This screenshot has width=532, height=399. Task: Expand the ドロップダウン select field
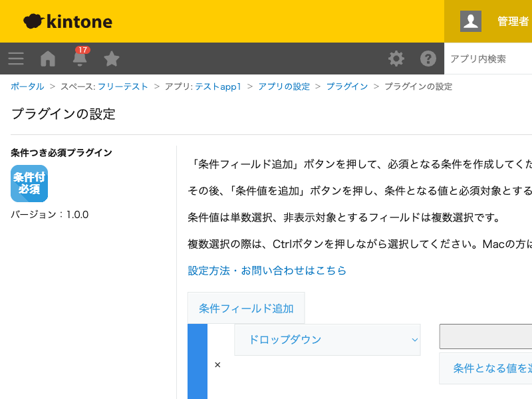click(x=327, y=340)
